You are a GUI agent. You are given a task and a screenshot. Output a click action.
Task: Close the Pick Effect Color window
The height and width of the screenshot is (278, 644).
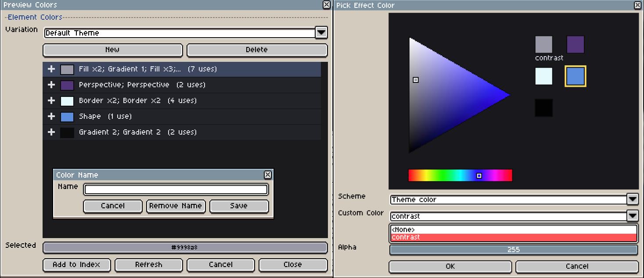tap(637, 5)
